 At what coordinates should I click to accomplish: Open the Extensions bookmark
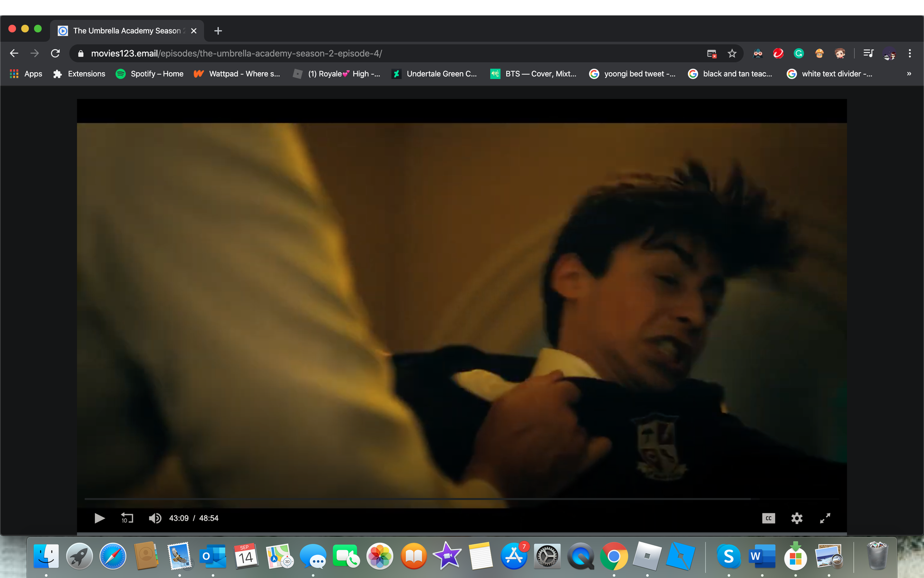tap(79, 74)
